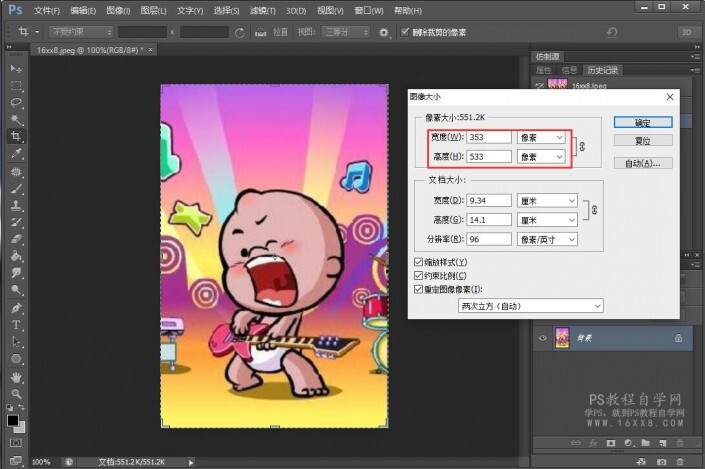This screenshot has height=469, width=705.
Task: Hide the 背景 layer with eye icon
Action: (542, 338)
